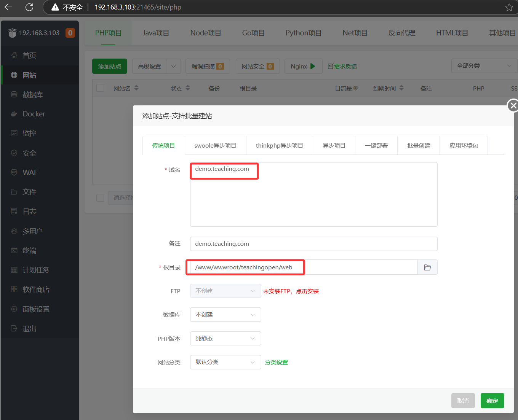518x420 pixels.
Task: Click the folder browse icon beside root directory
Action: click(x=427, y=267)
